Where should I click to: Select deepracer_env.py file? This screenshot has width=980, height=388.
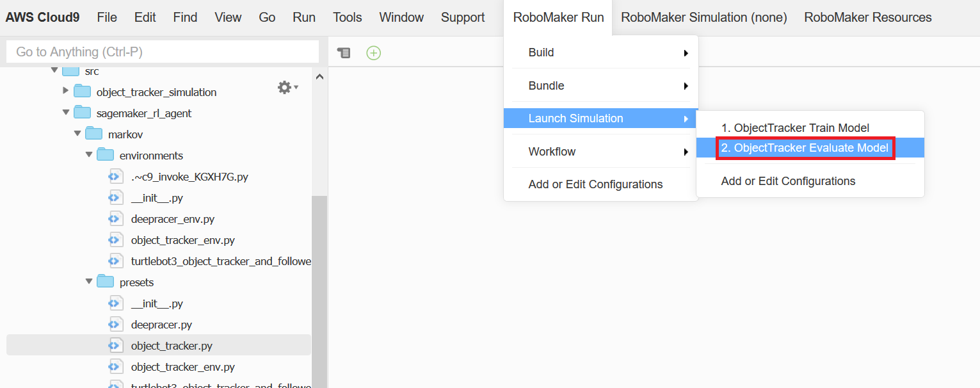pos(173,219)
